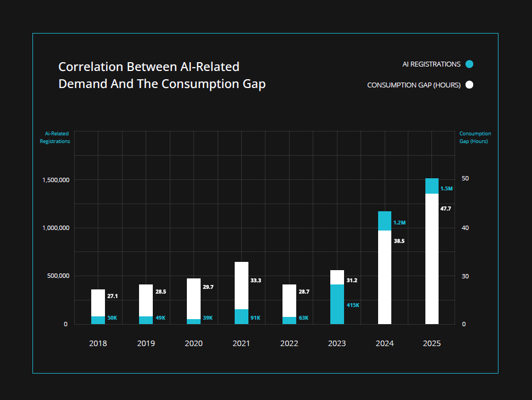
Task: Click the cyan top of the 2024 bar
Action: tap(385, 221)
